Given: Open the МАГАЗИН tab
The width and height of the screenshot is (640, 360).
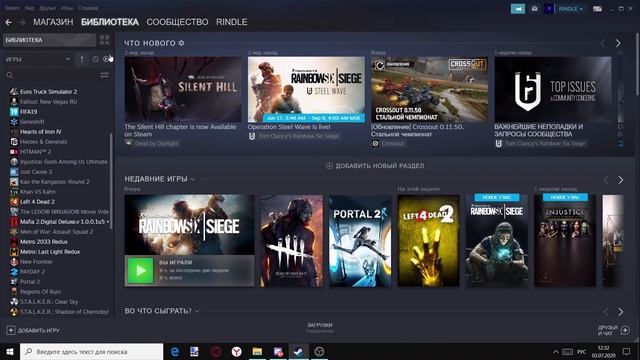Looking at the screenshot, I should click(53, 22).
